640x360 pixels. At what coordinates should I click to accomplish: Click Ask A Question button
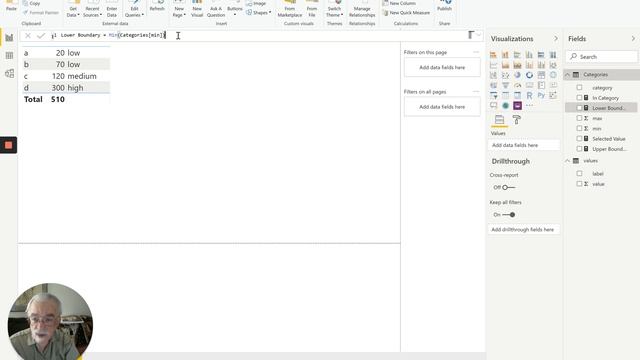216,9
